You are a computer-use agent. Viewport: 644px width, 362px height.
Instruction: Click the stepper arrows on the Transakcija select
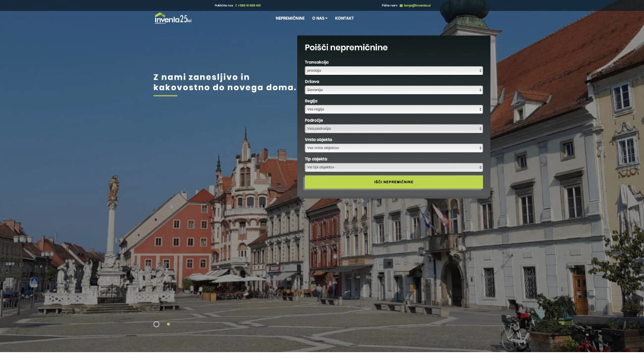(480, 70)
